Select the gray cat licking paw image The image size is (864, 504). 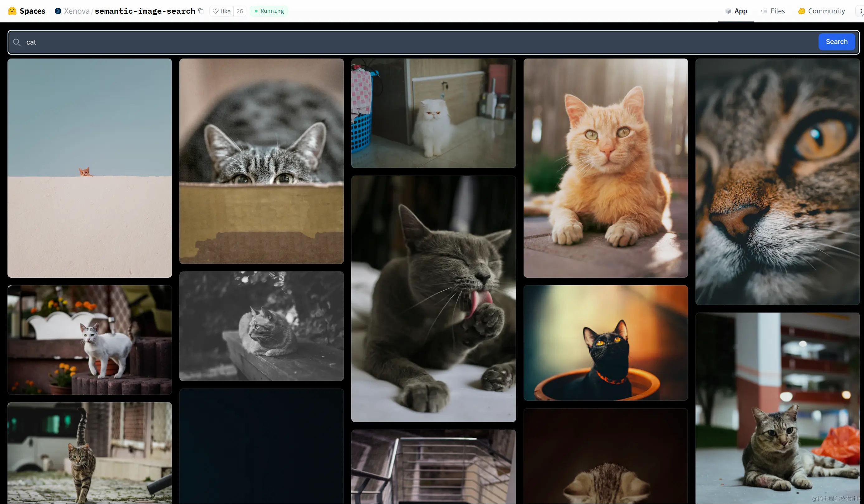coord(433,299)
